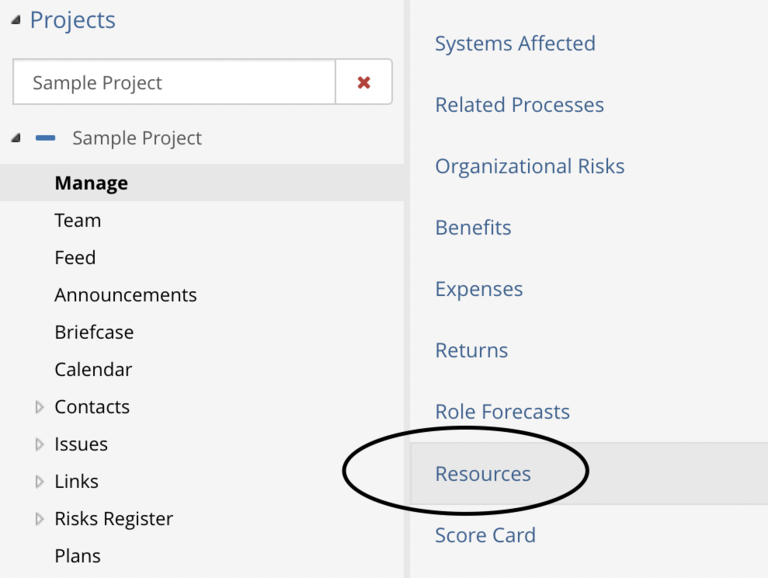
Task: Click the Resources link
Action: pyautogui.click(x=483, y=474)
